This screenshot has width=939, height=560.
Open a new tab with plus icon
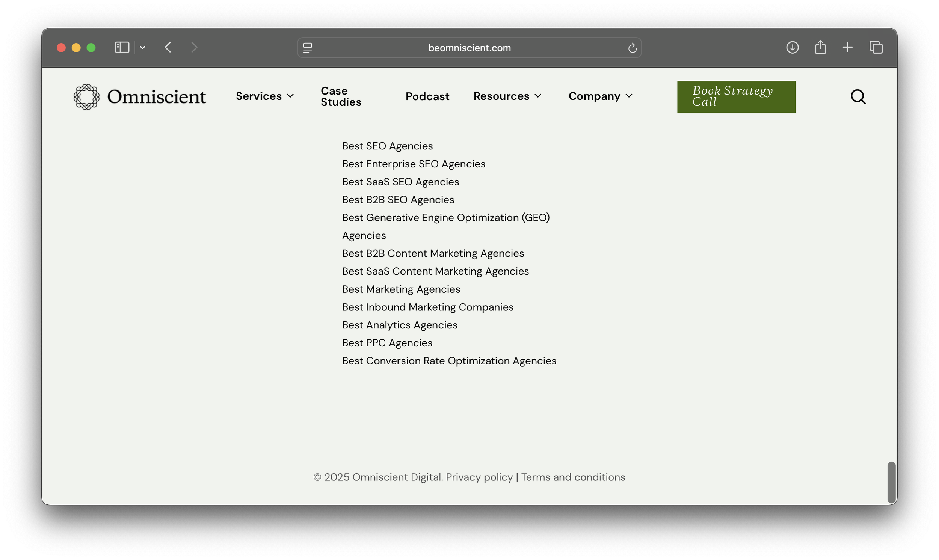848,48
